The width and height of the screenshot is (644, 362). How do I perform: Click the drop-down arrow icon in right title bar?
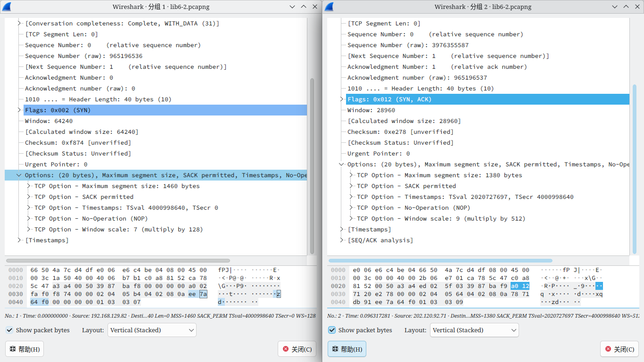pos(614,7)
